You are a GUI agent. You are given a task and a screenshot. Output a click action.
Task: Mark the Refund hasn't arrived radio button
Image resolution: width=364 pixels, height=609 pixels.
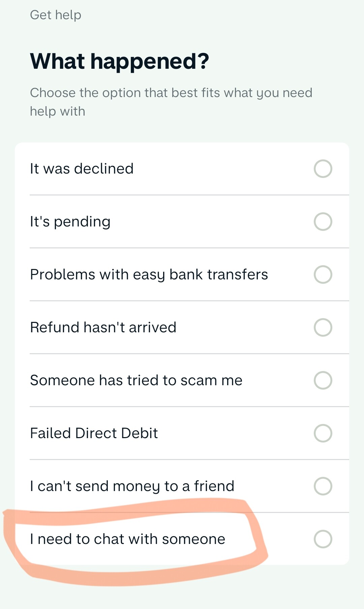pos(323,327)
